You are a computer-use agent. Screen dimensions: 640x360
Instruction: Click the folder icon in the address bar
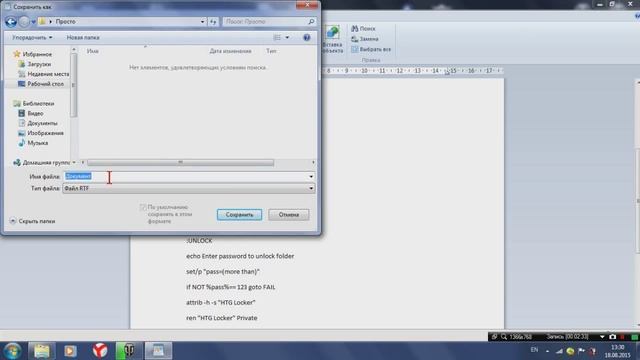[x=42, y=21]
